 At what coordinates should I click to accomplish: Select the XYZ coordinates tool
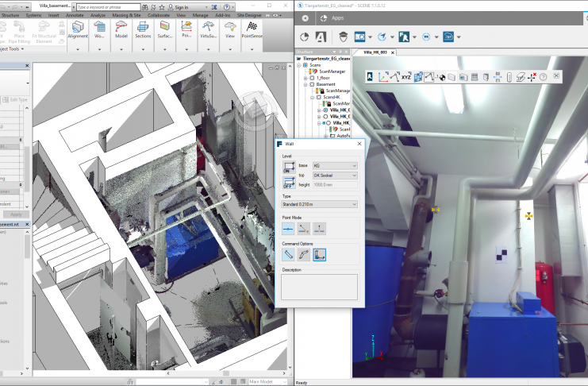pyautogui.click(x=405, y=77)
